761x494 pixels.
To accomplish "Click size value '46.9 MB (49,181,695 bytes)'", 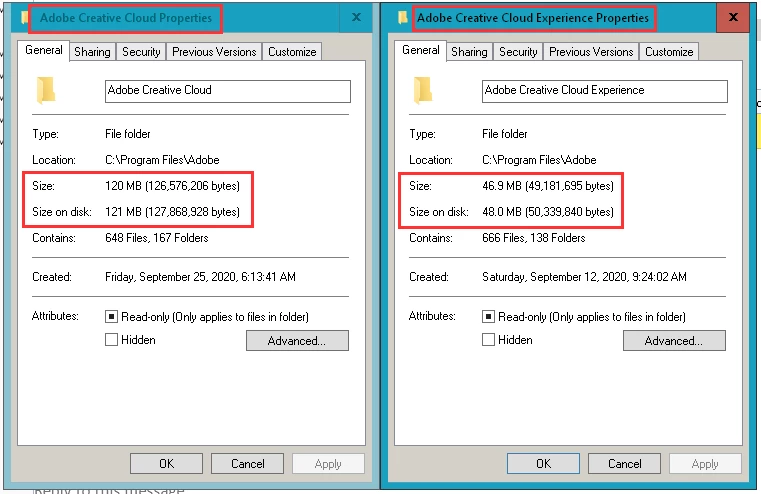I will [548, 186].
